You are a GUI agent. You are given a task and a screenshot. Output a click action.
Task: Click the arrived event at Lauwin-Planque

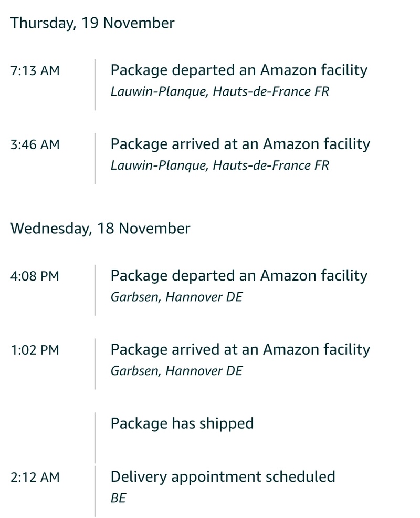(x=240, y=144)
